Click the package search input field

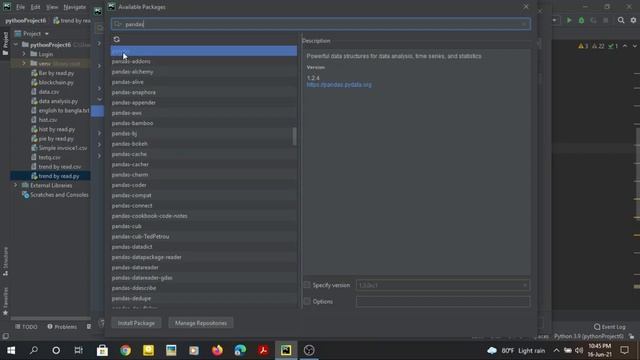point(321,24)
